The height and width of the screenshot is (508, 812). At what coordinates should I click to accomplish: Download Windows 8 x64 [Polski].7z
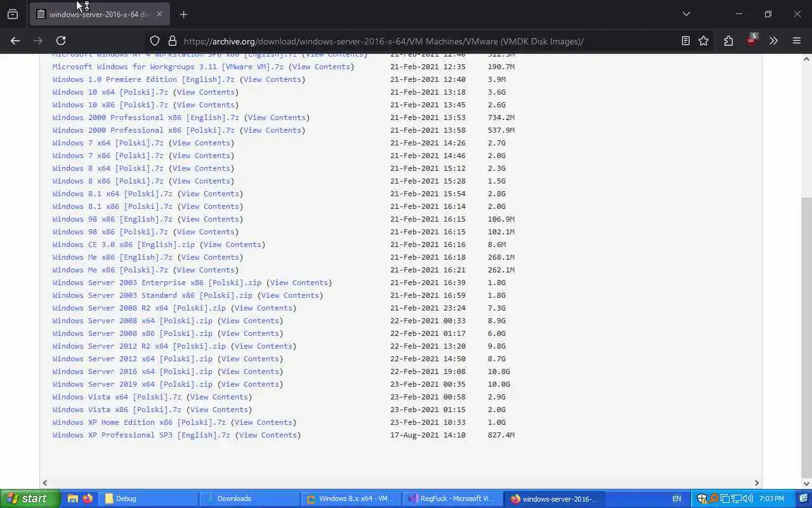108,168
